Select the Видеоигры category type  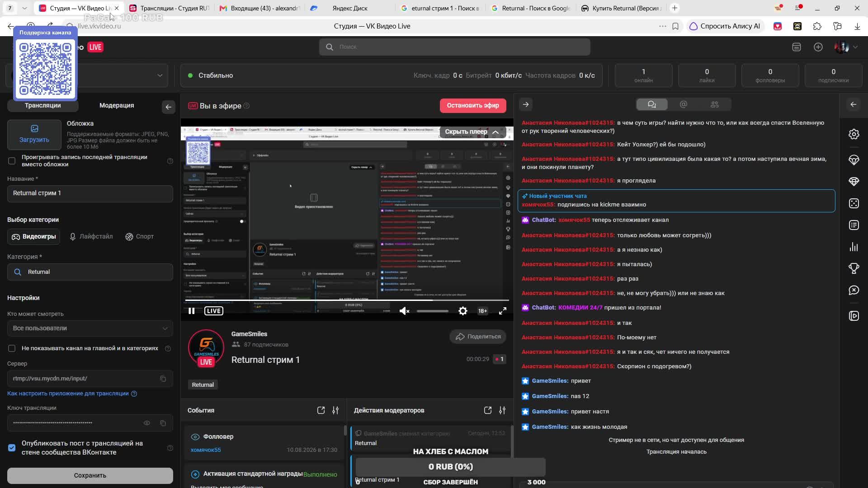tap(34, 236)
